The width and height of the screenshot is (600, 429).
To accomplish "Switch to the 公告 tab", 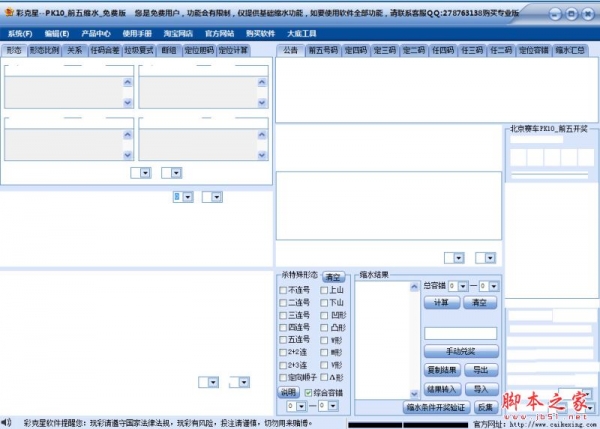I will [x=290, y=50].
